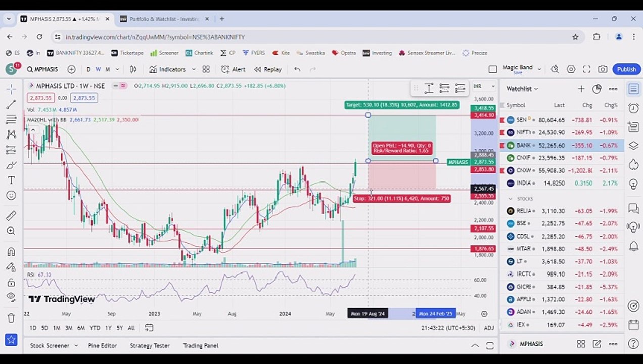The width and height of the screenshot is (643, 364).
Task: Open chart settings hexagon icon
Action: coord(571,69)
